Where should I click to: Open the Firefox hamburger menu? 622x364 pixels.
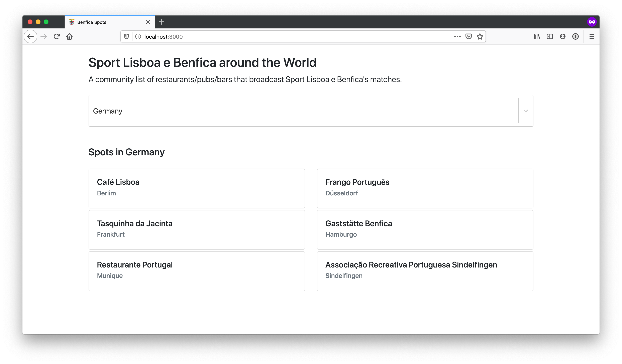click(x=592, y=36)
